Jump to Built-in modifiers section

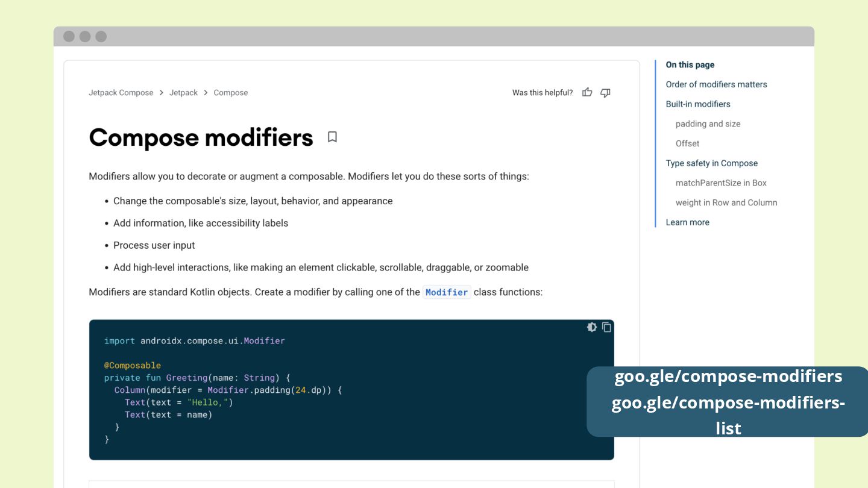(698, 104)
